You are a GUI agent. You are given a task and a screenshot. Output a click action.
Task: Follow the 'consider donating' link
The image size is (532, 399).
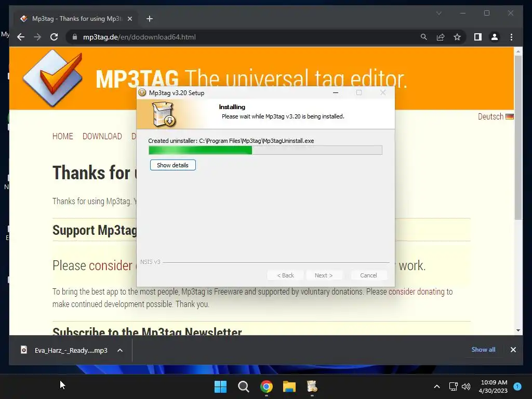click(417, 291)
